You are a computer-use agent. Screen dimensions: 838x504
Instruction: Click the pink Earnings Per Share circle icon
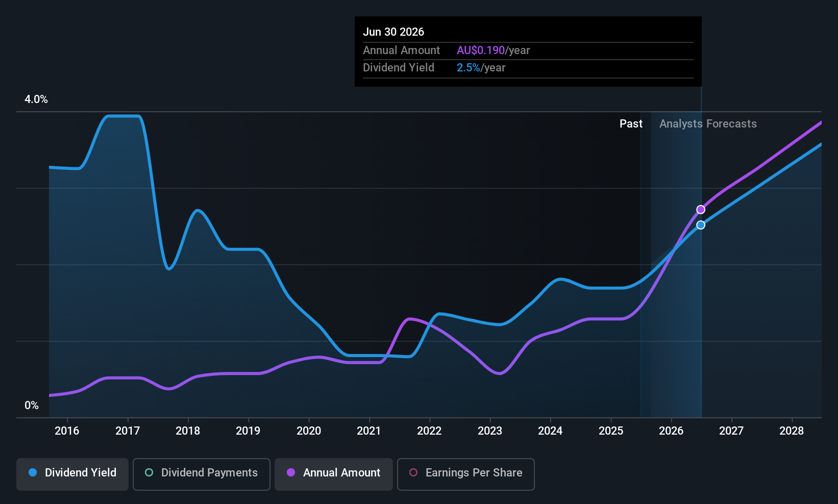413,472
